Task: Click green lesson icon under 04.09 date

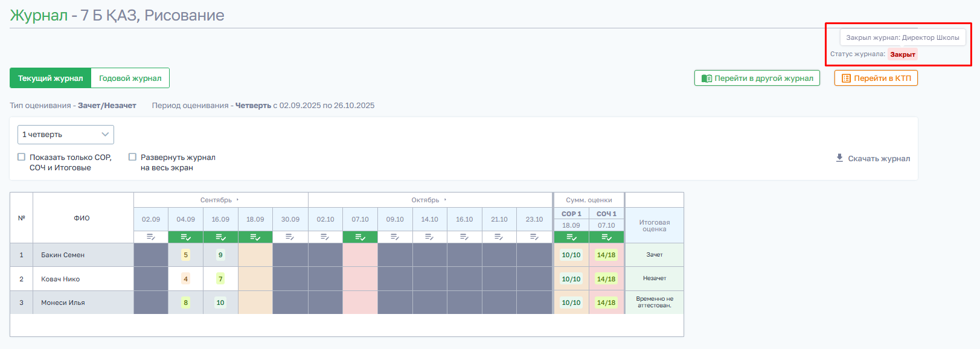Action: click(x=186, y=237)
